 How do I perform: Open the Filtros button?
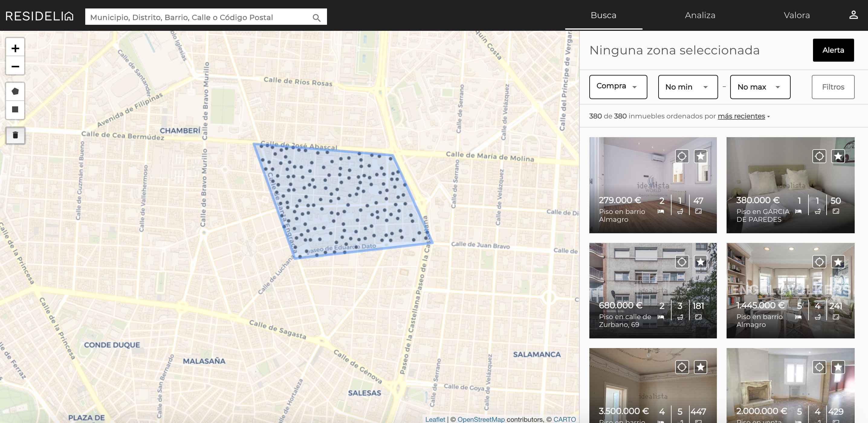tap(833, 87)
